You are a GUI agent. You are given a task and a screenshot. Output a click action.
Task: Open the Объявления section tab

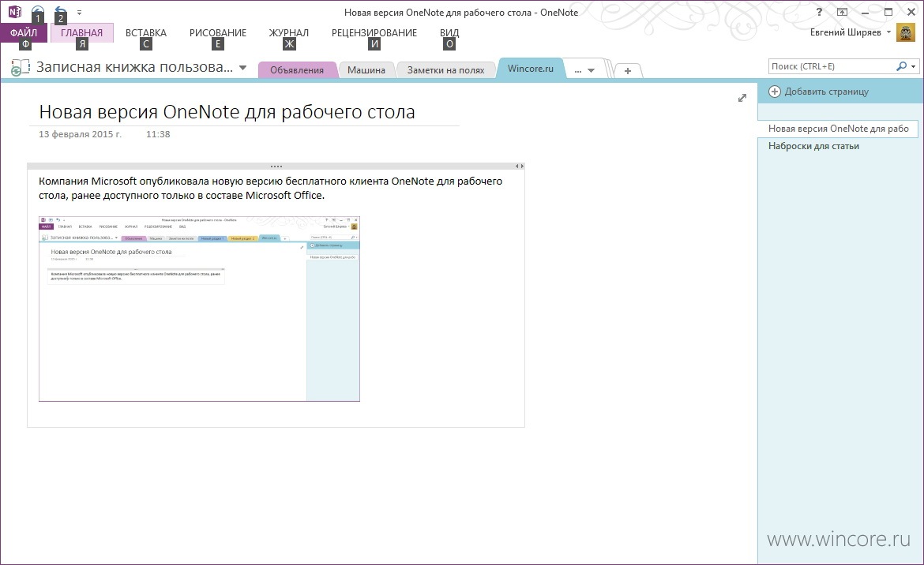(297, 70)
